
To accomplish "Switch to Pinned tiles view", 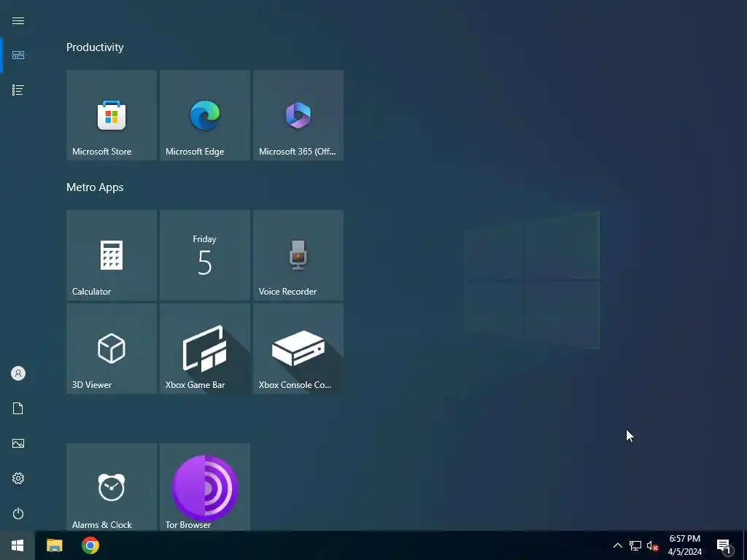I will [x=18, y=55].
